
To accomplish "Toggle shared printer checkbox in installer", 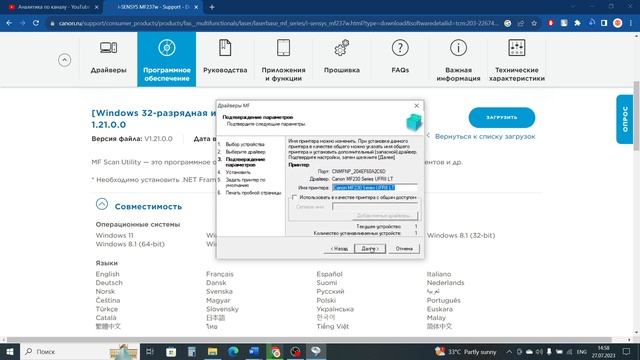I will 294,197.
